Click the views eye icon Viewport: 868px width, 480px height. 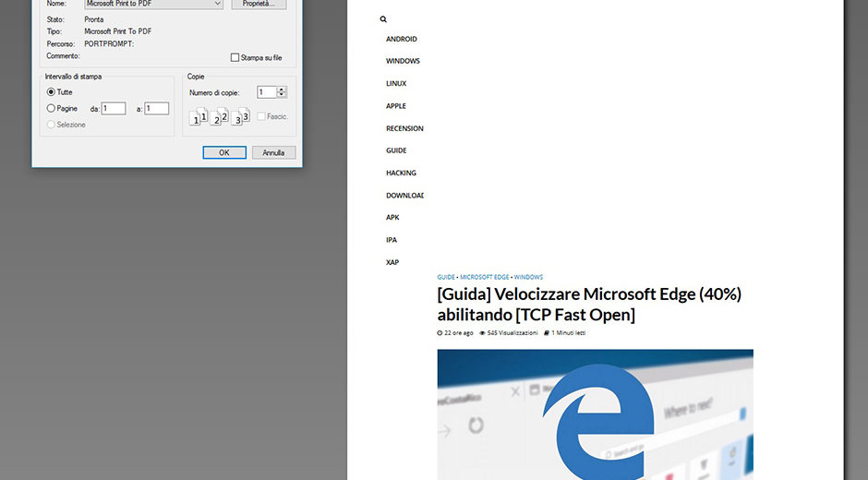[482, 333]
